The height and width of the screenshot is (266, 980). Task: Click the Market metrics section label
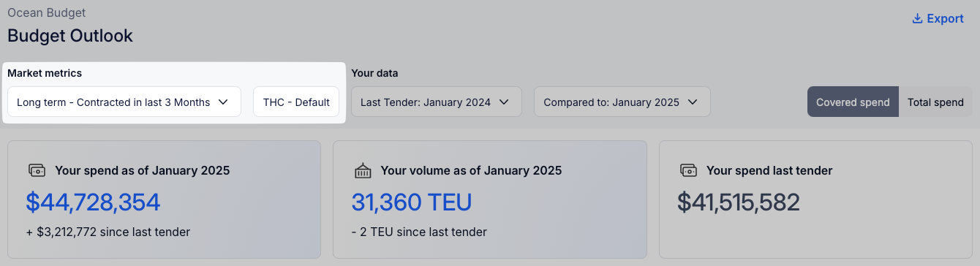(x=45, y=73)
